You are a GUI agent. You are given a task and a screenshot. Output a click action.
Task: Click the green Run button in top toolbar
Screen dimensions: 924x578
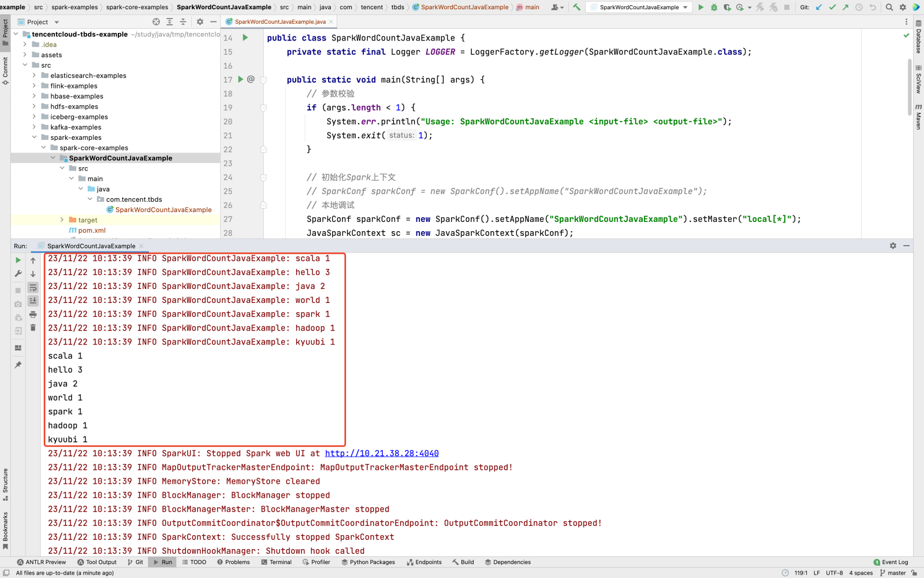point(701,8)
